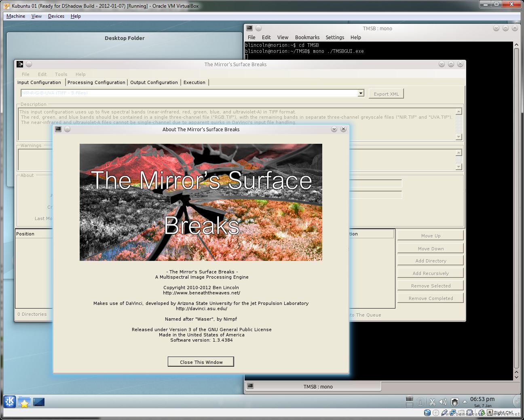
Task: Open the About dialog's window menu icon
Action: point(58,129)
